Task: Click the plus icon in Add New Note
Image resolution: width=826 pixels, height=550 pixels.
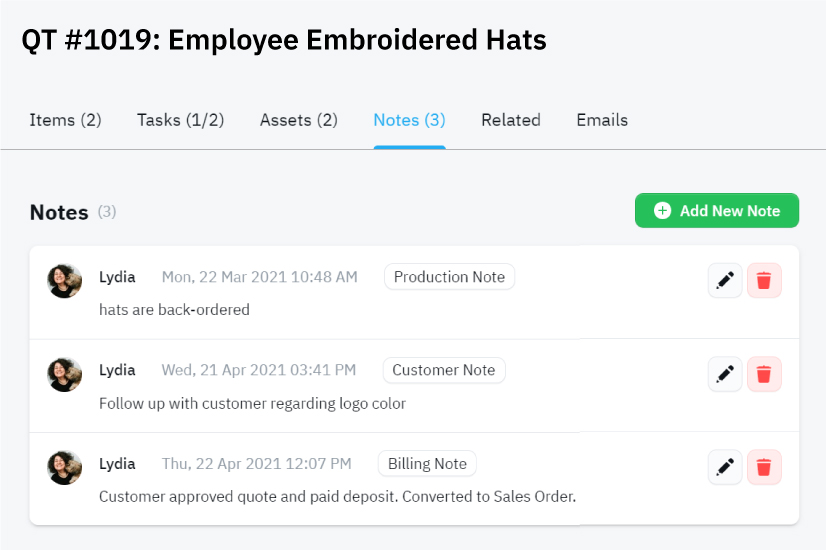Action: coord(662,210)
